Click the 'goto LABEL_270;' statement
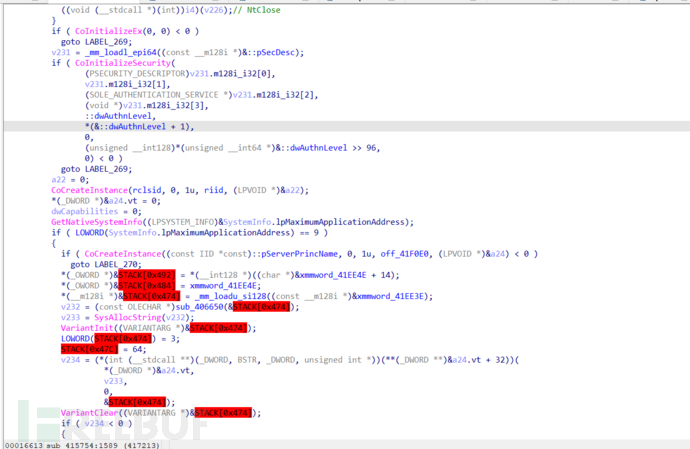The height and width of the screenshot is (449, 690). [106, 264]
